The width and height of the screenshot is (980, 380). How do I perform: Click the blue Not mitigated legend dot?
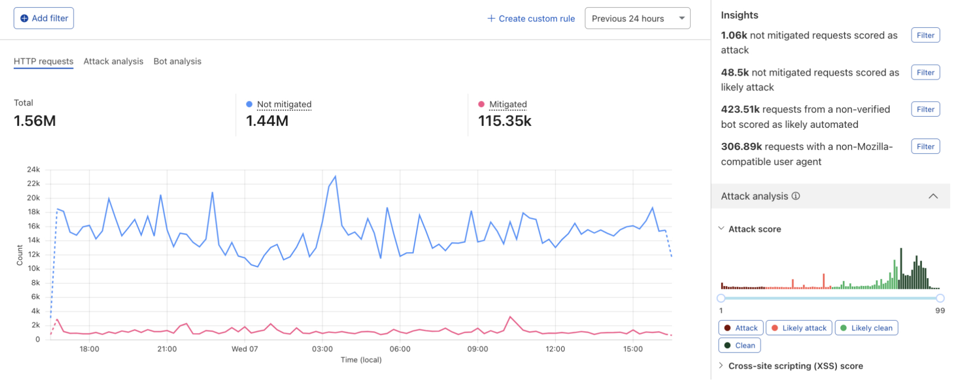249,104
